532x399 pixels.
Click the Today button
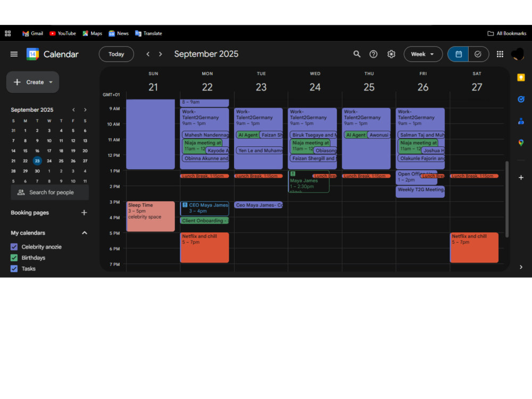[x=116, y=54]
